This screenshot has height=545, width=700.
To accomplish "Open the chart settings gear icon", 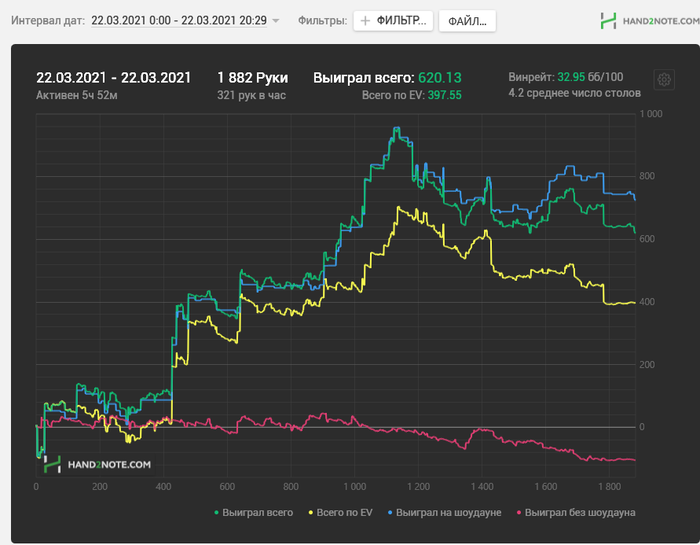I will [664, 80].
